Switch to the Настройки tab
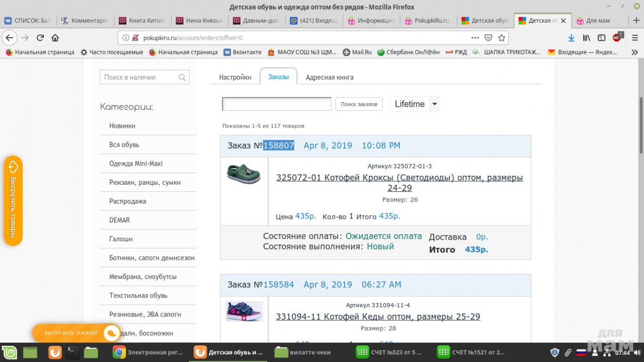Viewport: 644px width, 362px height. point(235,78)
